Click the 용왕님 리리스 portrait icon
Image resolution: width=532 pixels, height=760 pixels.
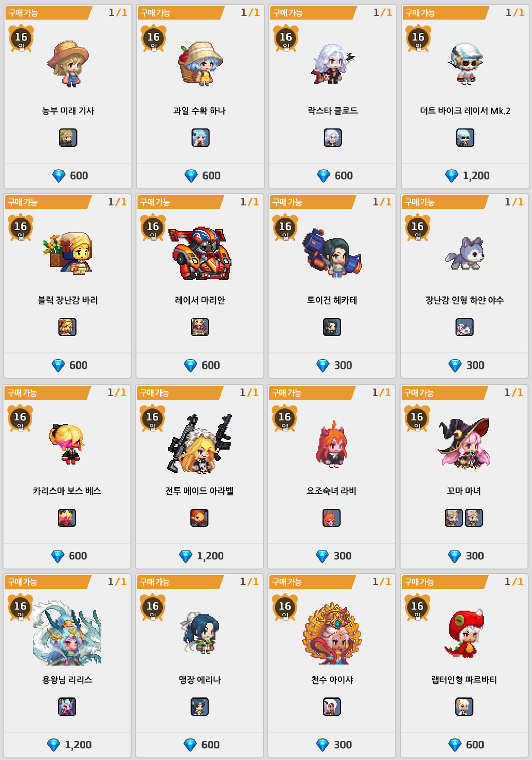click(67, 707)
